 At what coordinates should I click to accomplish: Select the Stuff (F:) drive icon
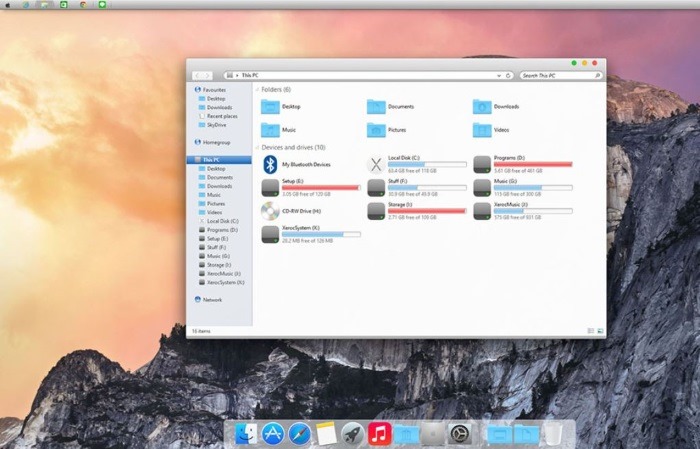point(376,188)
